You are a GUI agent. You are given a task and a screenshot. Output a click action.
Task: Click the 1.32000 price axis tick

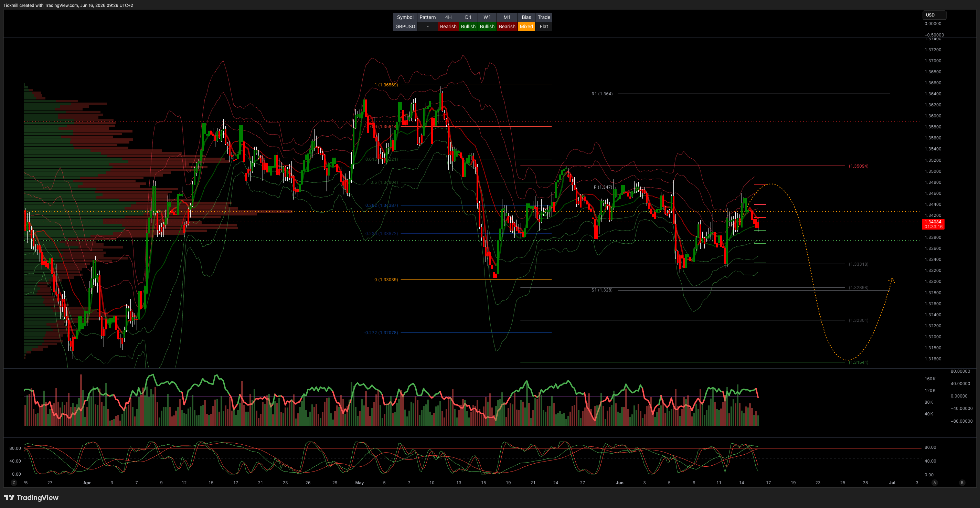pyautogui.click(x=933, y=337)
